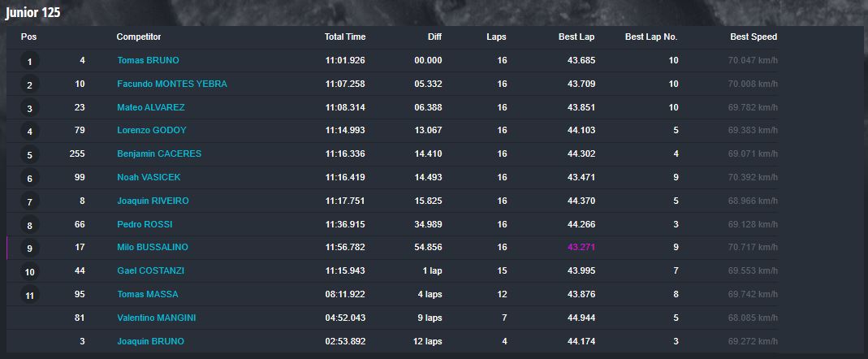Click Noah VASICEK competitor link
This screenshot has width=868, height=359.
point(149,177)
